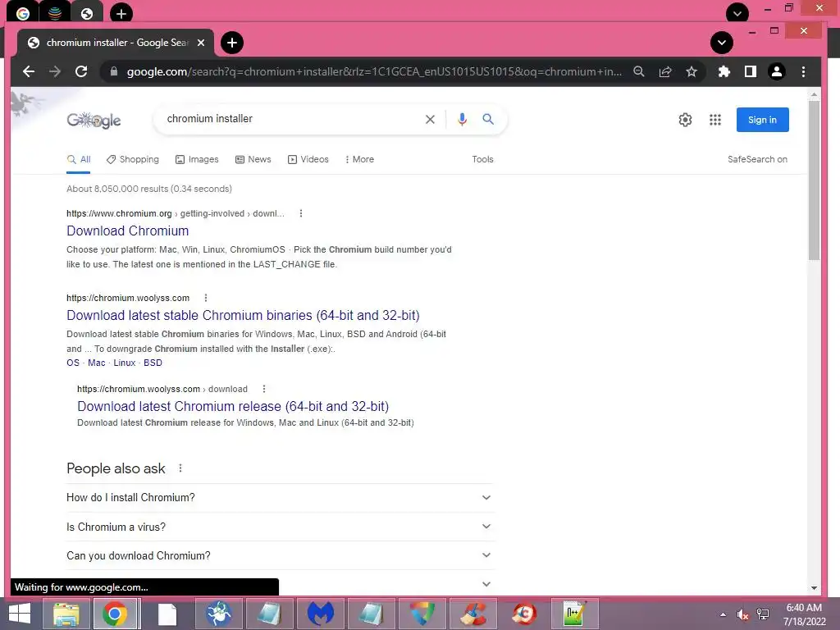Open the Chrome profile avatar

point(776,71)
